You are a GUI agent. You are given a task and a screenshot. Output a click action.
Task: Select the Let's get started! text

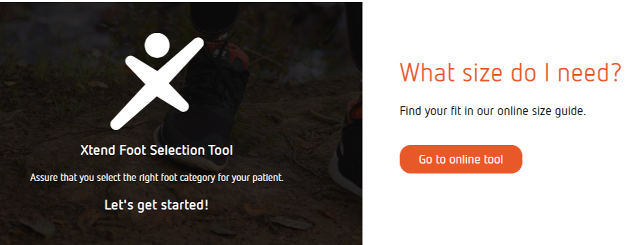tap(156, 205)
